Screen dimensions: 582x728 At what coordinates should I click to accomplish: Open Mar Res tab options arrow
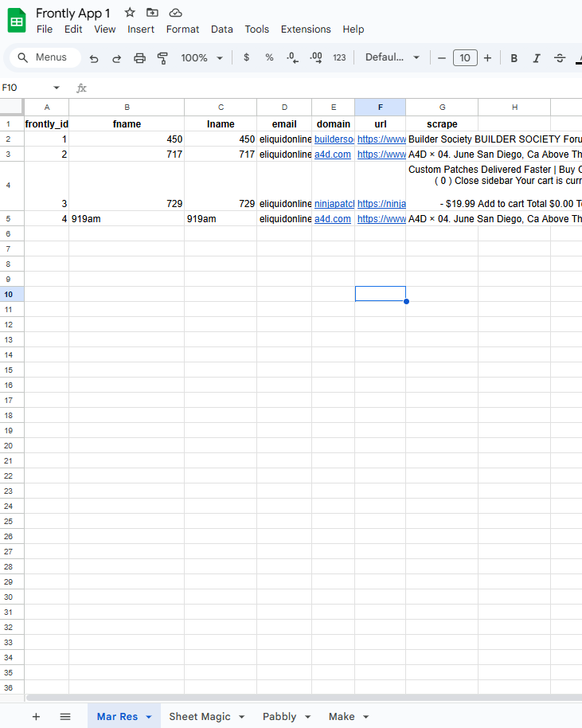tap(149, 717)
